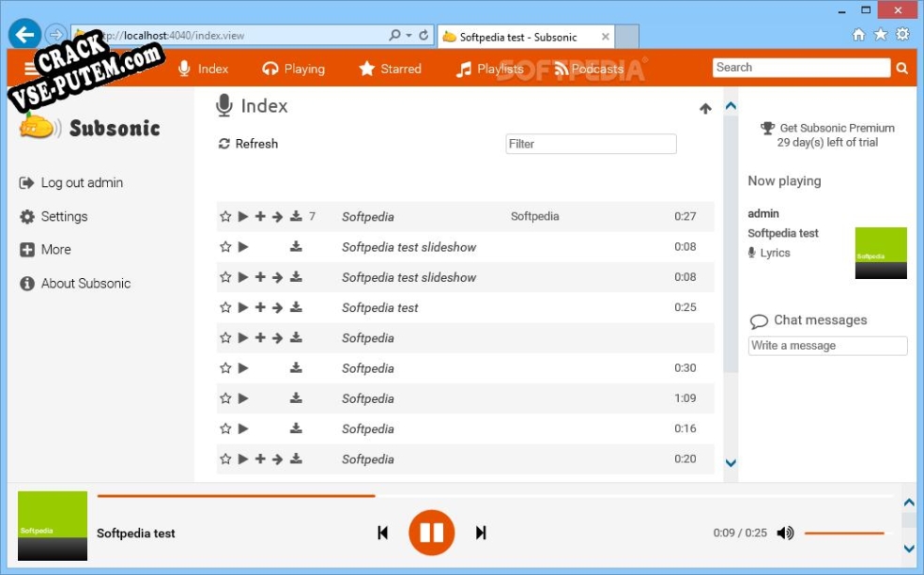Screen dimensions: 924x575
Task: Open the Podcasts tab
Action: 589,69
